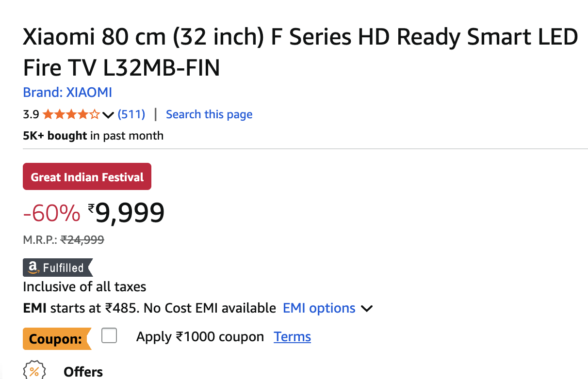This screenshot has width=588, height=379.
Task: Click the orange Coupon label tag
Action: point(56,339)
